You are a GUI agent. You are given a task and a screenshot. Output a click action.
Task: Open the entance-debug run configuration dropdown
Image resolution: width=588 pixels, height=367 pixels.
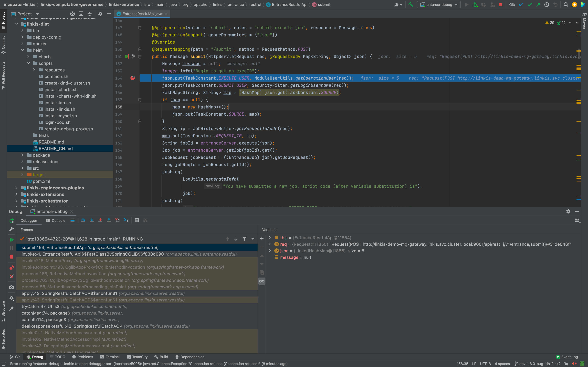pyautogui.click(x=439, y=5)
